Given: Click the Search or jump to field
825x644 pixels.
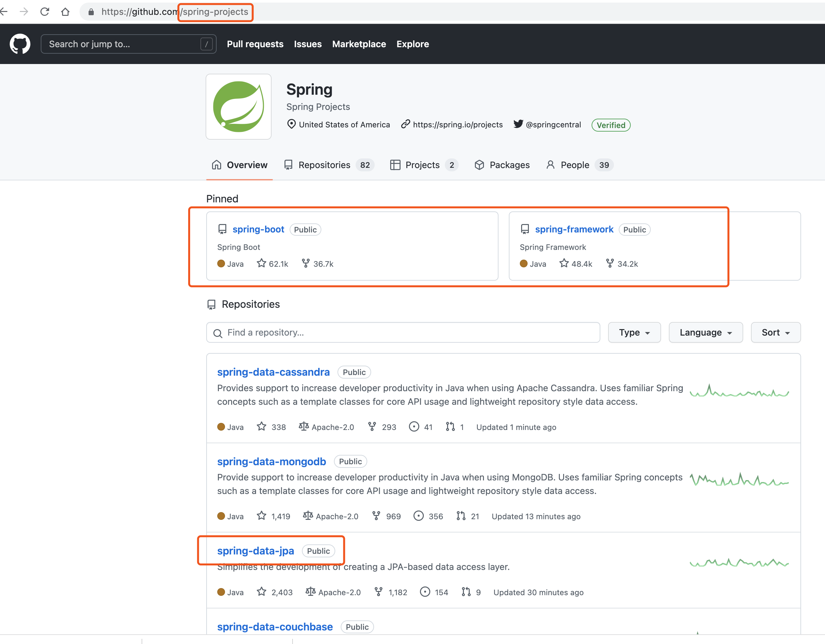Looking at the screenshot, I should 128,44.
